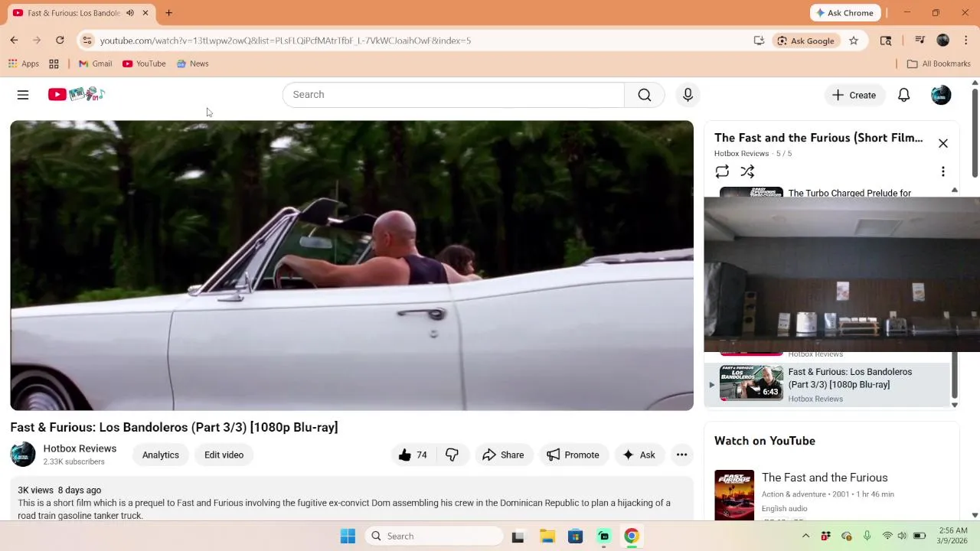Go back with the browser back arrow
Viewport: 980px width, 551px height.
[14, 41]
